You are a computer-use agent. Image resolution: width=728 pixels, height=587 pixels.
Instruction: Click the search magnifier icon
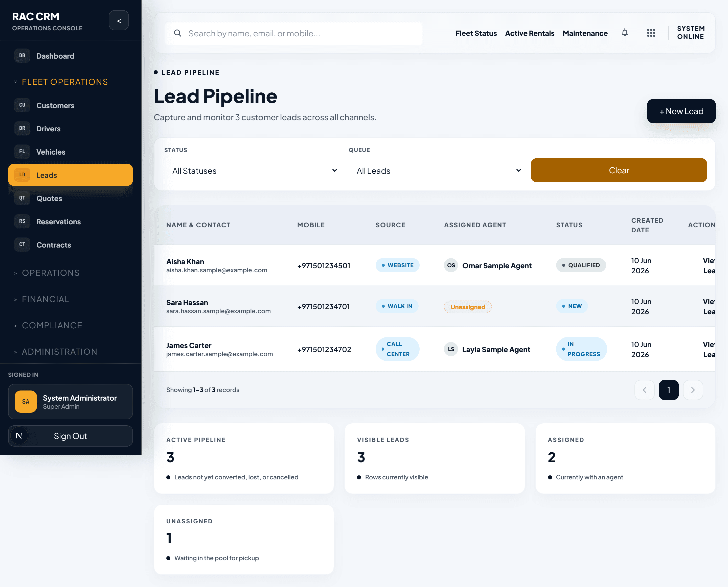[x=178, y=33]
